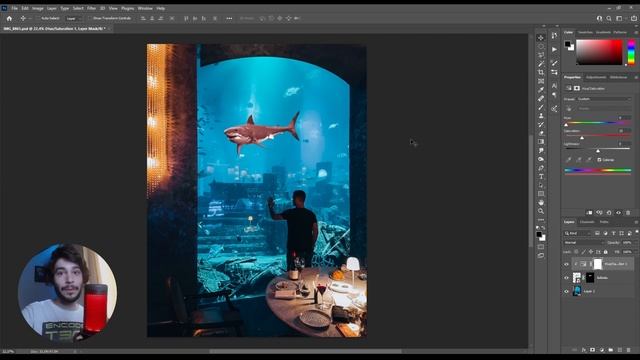Click the foreground color swatch in toolbox
The height and width of the screenshot is (360, 640).
(x=539, y=235)
